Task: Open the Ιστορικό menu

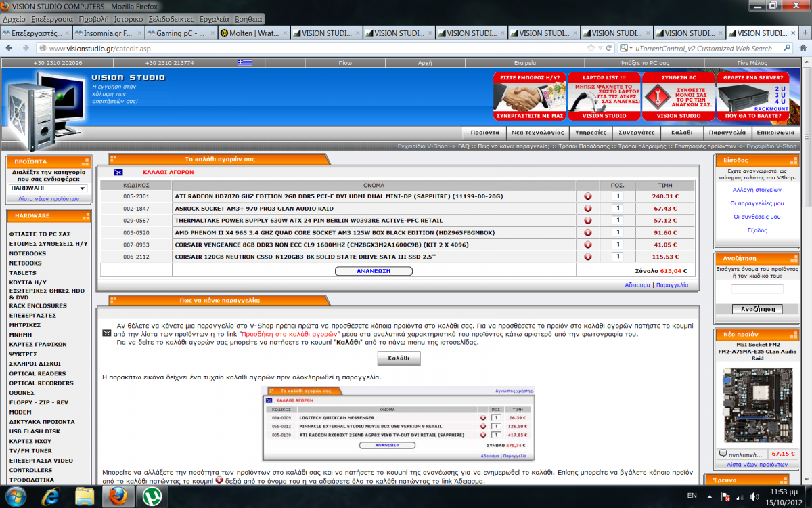Action: pyautogui.click(x=127, y=20)
